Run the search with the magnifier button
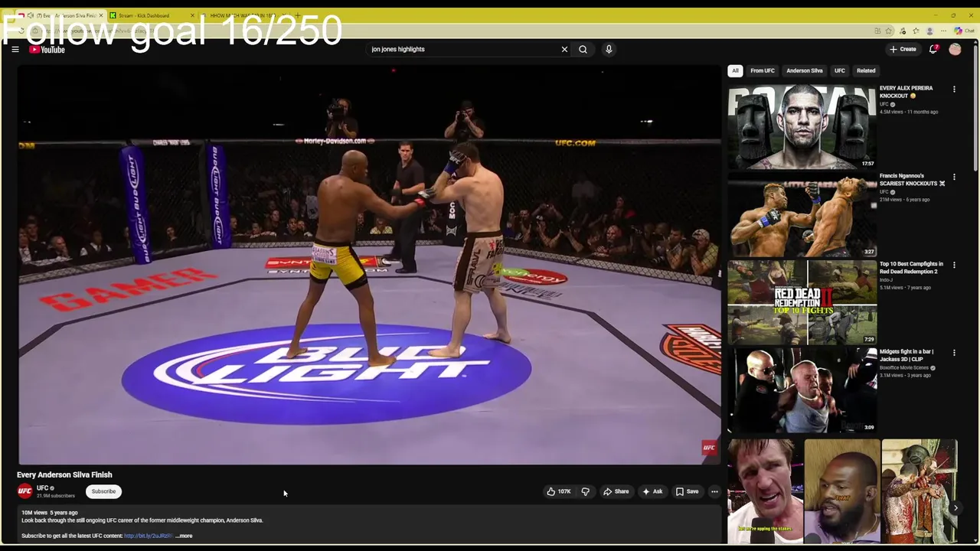 coord(583,49)
